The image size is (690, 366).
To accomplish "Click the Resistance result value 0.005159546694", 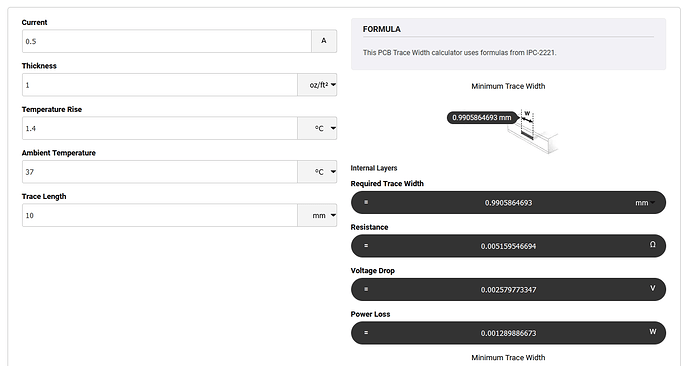I will [508, 246].
